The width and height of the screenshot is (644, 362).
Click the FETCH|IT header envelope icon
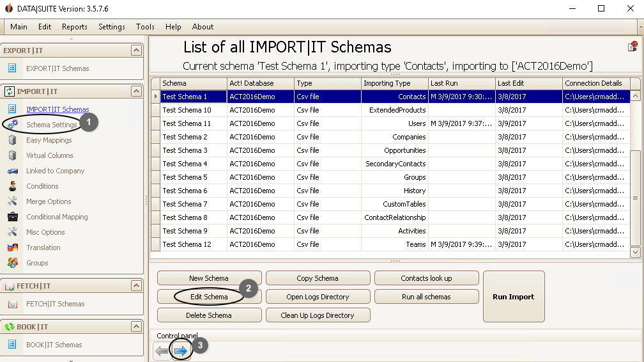[9, 286]
